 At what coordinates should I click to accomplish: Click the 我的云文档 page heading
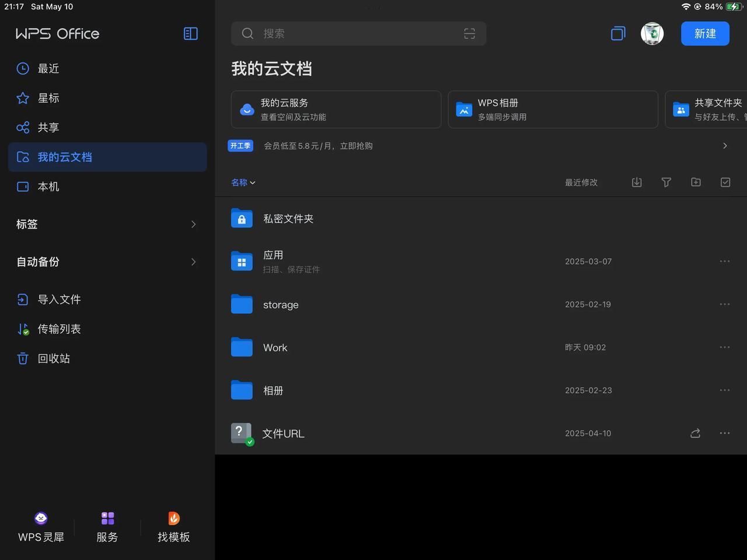click(271, 69)
